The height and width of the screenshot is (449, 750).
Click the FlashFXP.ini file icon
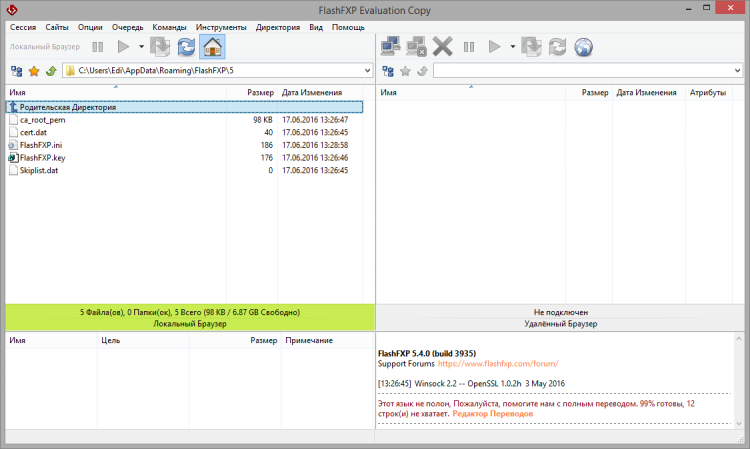pyautogui.click(x=13, y=145)
